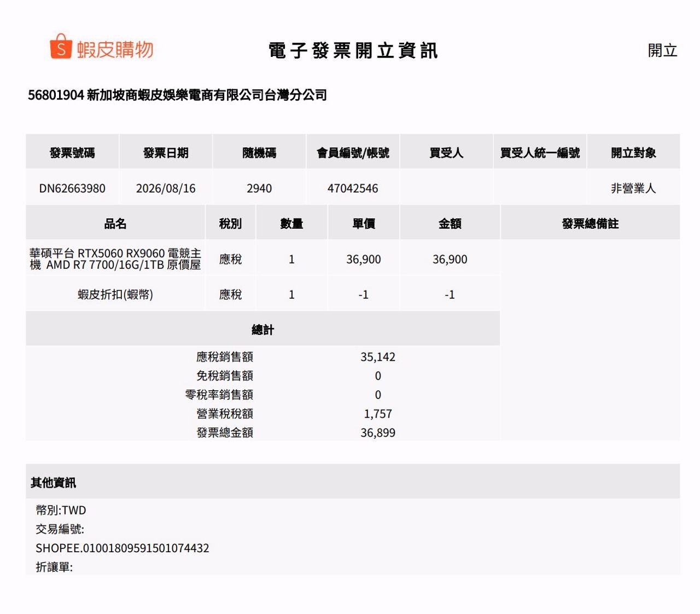Click the 36,900 unit price under 單價
700x614 pixels.
coord(364,259)
